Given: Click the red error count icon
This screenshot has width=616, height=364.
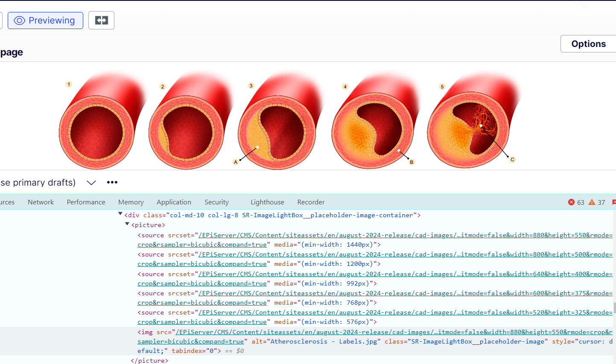Looking at the screenshot, I should point(571,202).
